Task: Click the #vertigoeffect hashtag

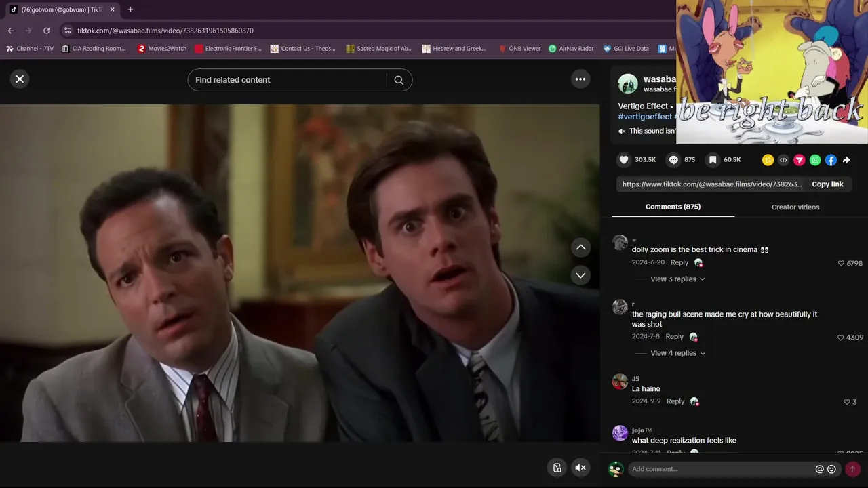Action: [x=645, y=117]
